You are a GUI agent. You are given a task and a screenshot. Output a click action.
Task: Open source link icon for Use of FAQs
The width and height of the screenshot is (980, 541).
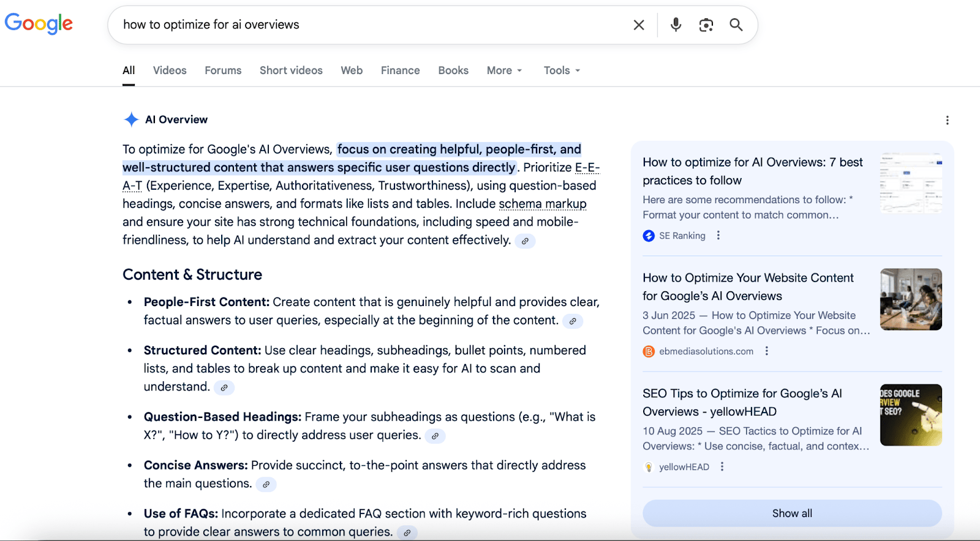(x=407, y=533)
